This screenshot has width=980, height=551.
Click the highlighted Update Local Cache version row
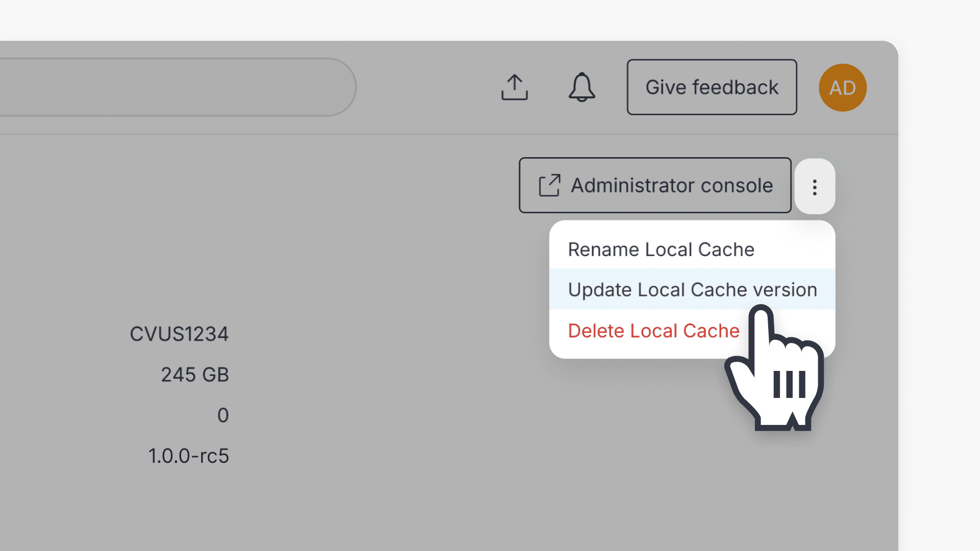click(x=692, y=289)
